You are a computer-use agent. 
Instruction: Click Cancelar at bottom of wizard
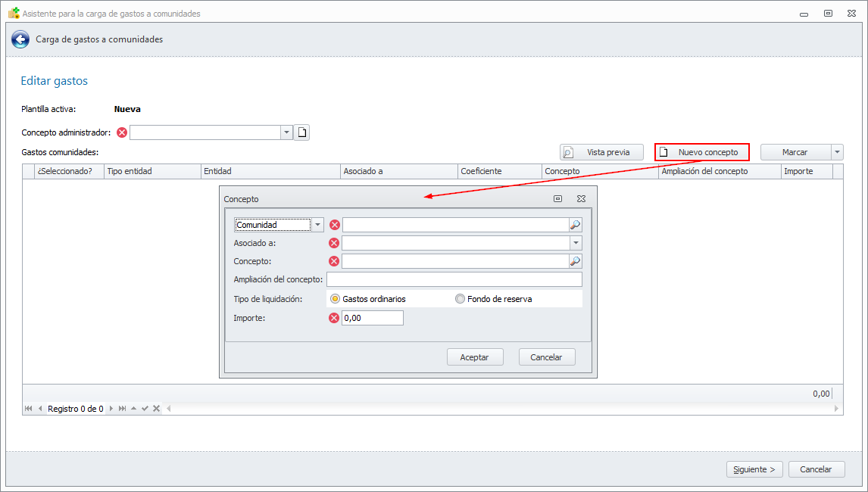pos(816,469)
